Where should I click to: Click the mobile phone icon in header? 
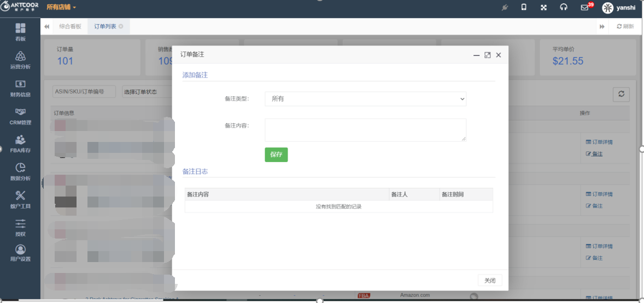pos(524,8)
